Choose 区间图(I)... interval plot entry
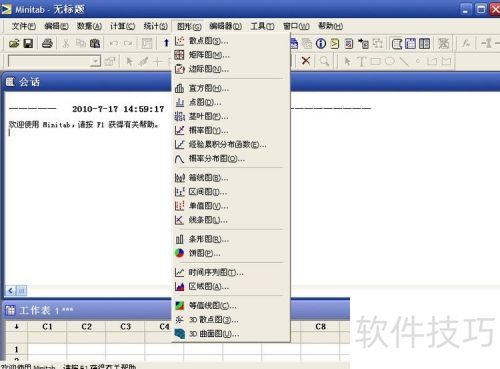The image size is (500, 369). pos(231,192)
